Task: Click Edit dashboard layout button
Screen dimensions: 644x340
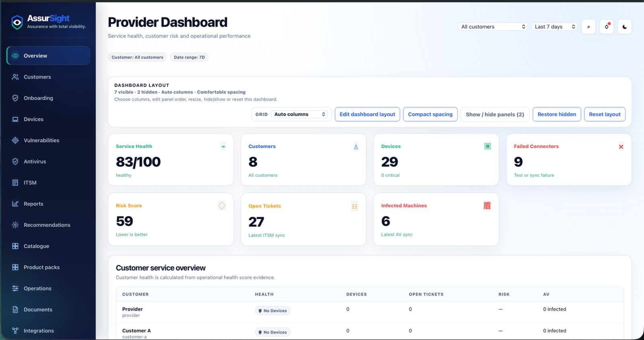Action: click(367, 114)
